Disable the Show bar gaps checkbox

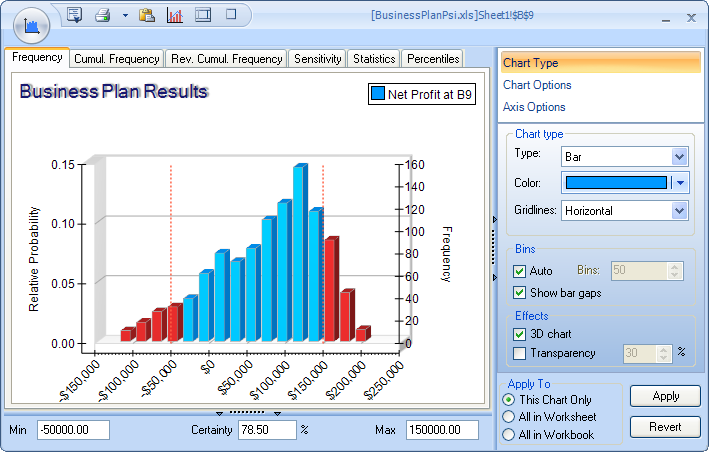point(519,293)
